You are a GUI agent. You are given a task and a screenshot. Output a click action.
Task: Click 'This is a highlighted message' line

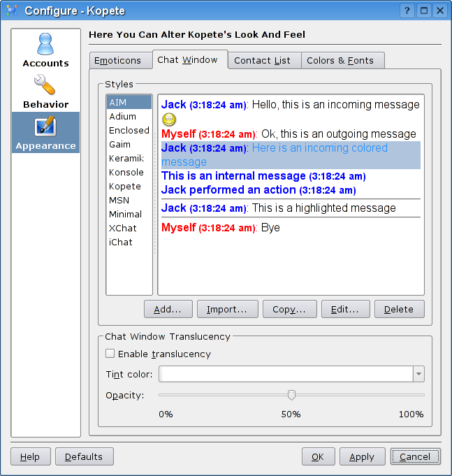(x=324, y=208)
